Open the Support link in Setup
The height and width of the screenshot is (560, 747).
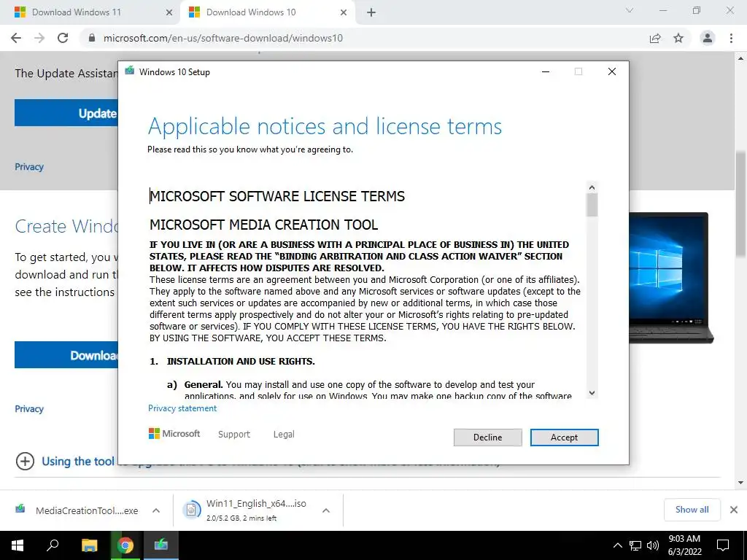click(x=234, y=435)
